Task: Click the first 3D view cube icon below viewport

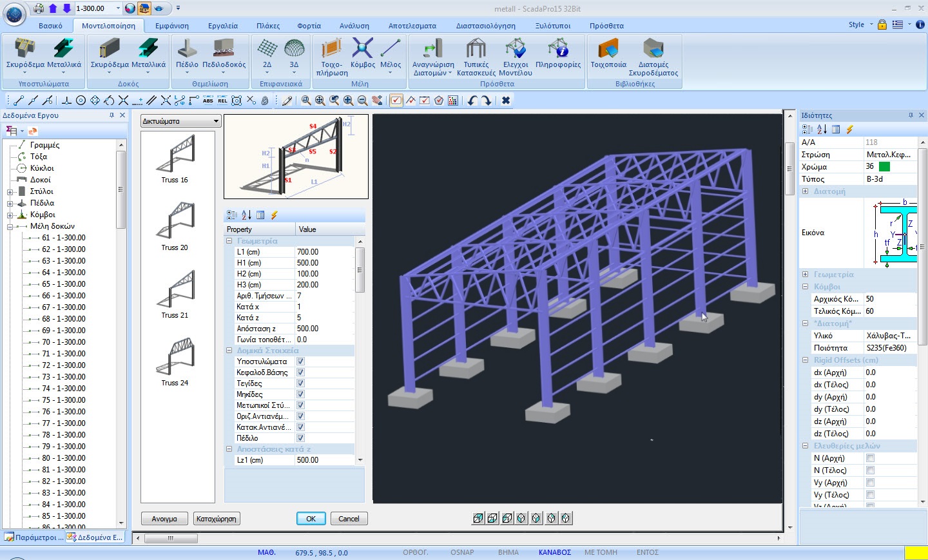Action: (x=478, y=518)
